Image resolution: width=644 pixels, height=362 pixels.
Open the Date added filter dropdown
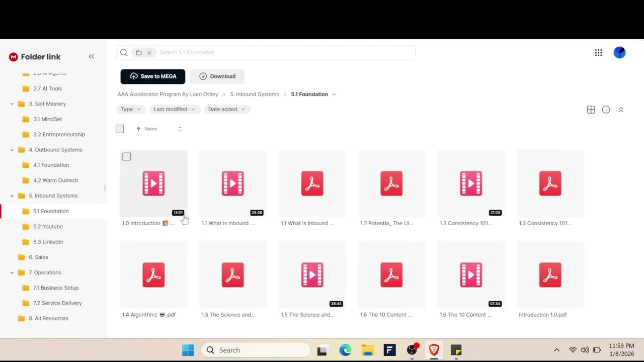(x=226, y=109)
